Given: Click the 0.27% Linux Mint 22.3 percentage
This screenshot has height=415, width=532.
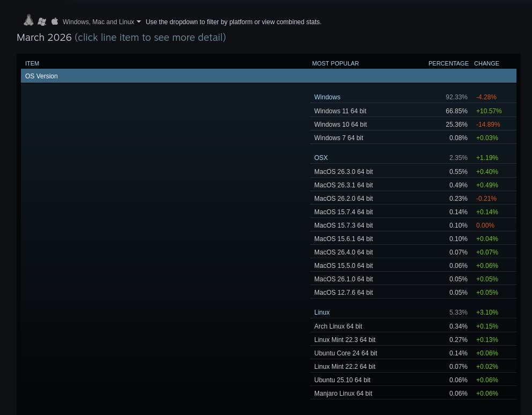Looking at the screenshot, I should pos(459,340).
